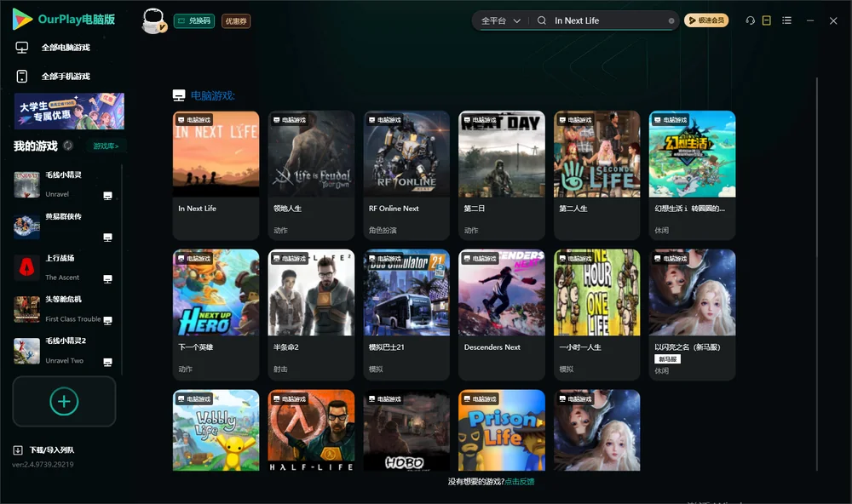This screenshot has width=852, height=504.
Task: Click the download queue icon
Action: click(18, 450)
